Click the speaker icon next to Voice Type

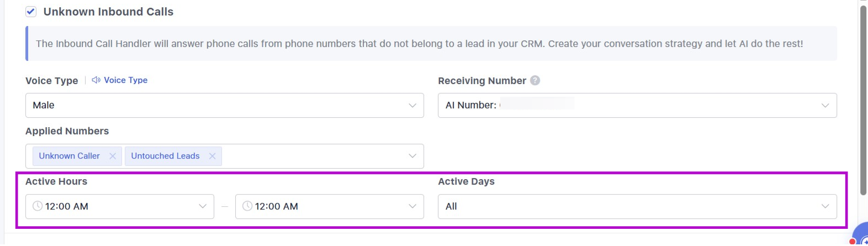[x=96, y=80]
